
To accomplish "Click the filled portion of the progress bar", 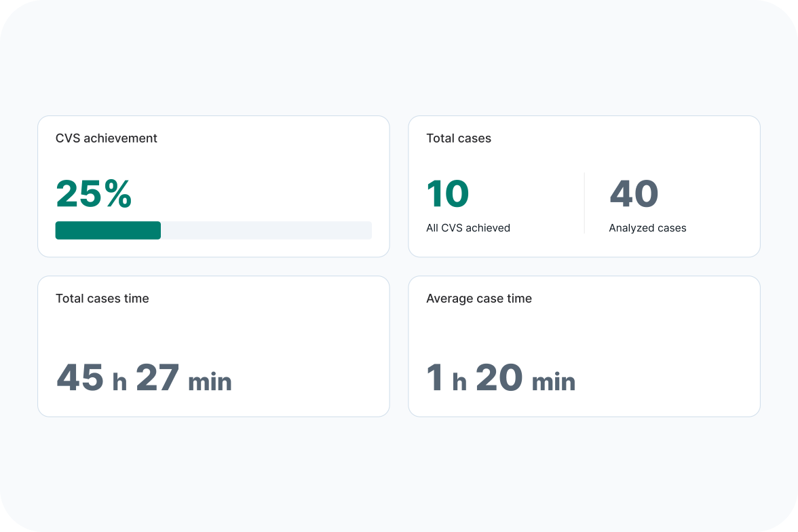I will pos(108,231).
